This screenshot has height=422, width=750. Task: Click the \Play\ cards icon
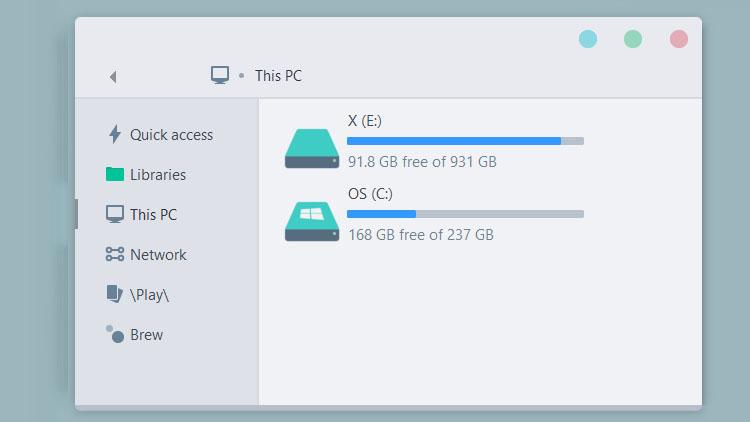[x=114, y=294]
